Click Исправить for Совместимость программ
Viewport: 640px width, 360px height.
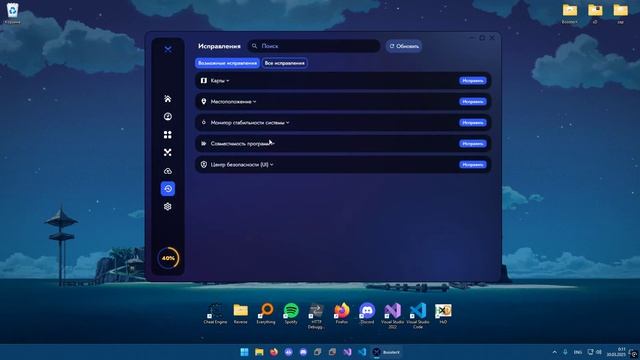tap(473, 144)
